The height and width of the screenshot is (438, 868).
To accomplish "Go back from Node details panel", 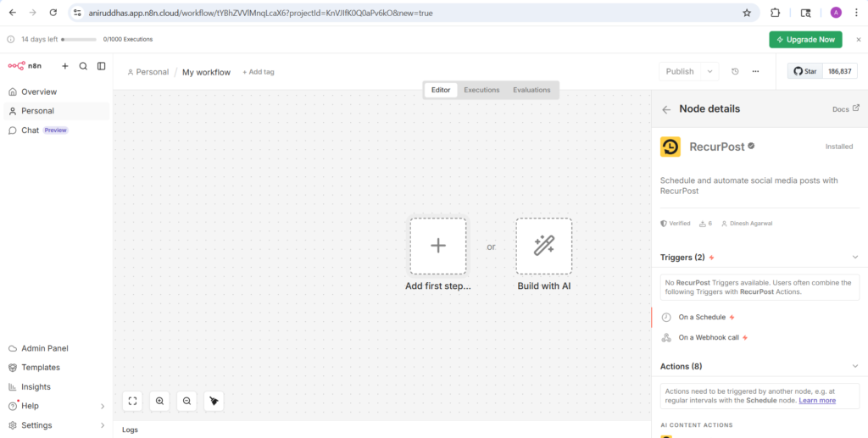I will 666,109.
